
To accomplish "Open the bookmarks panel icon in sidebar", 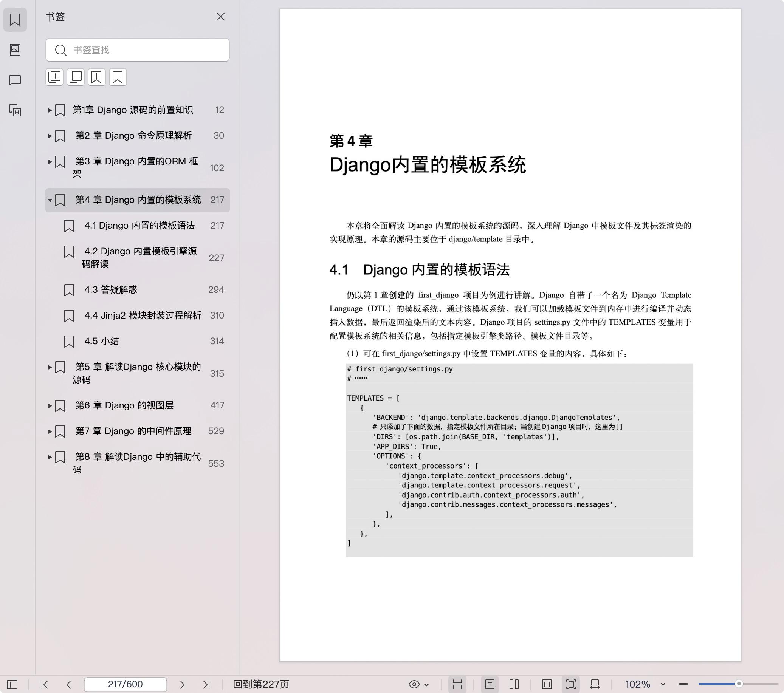I will tap(15, 20).
